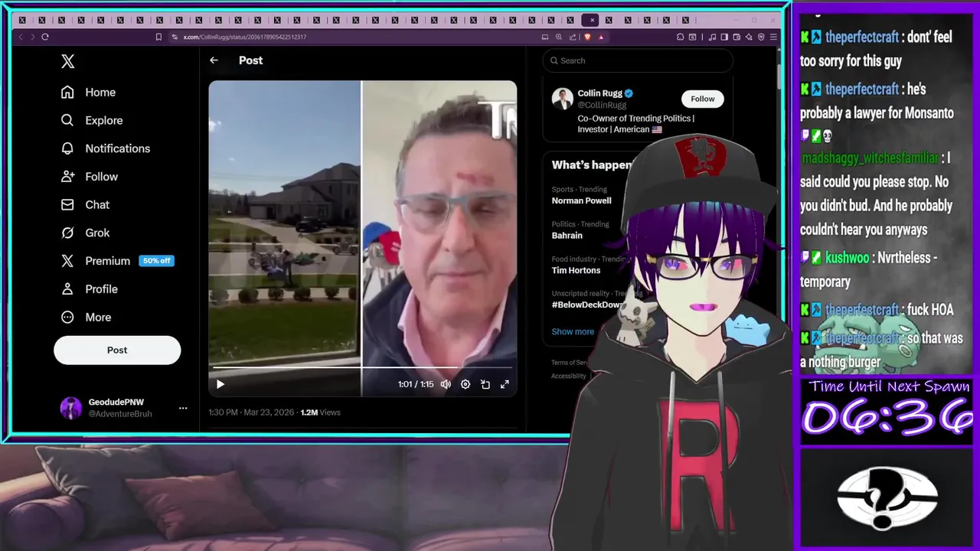This screenshot has width=980, height=551.
Task: Open GeodudePNW account menu ellipsis
Action: point(183,408)
